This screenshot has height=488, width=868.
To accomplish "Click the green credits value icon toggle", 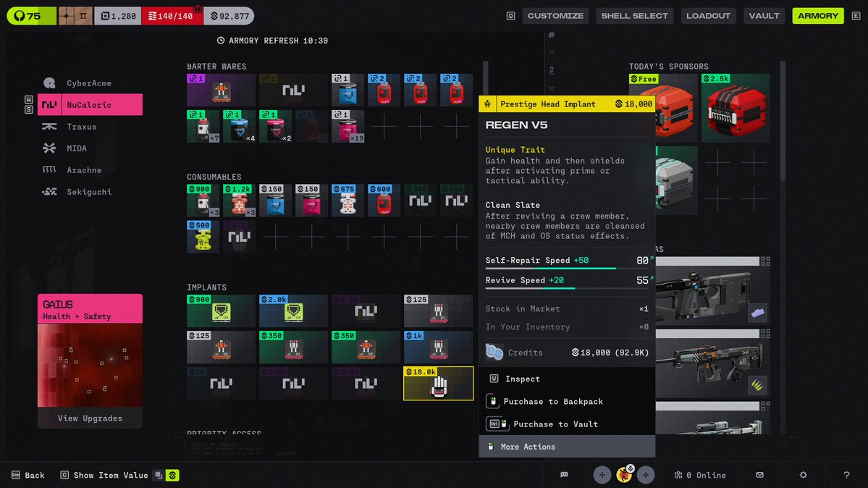I will point(173,475).
